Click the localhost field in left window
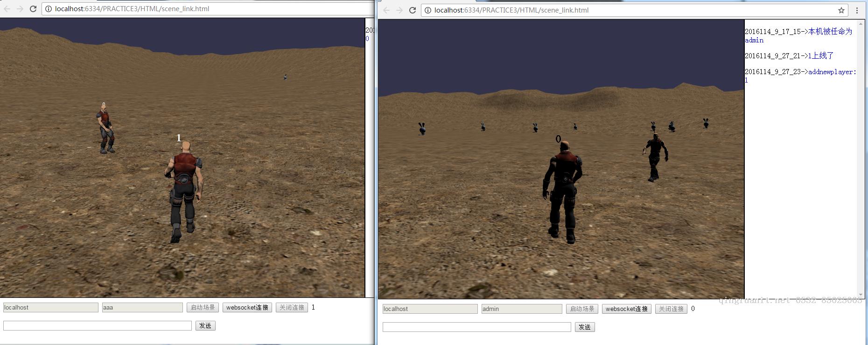This screenshot has width=868, height=345. pos(51,308)
